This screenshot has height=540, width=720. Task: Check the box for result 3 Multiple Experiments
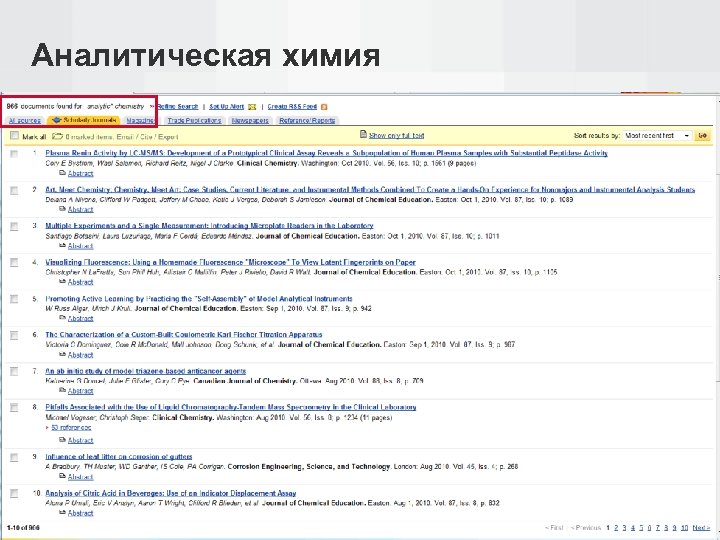tap(14, 226)
